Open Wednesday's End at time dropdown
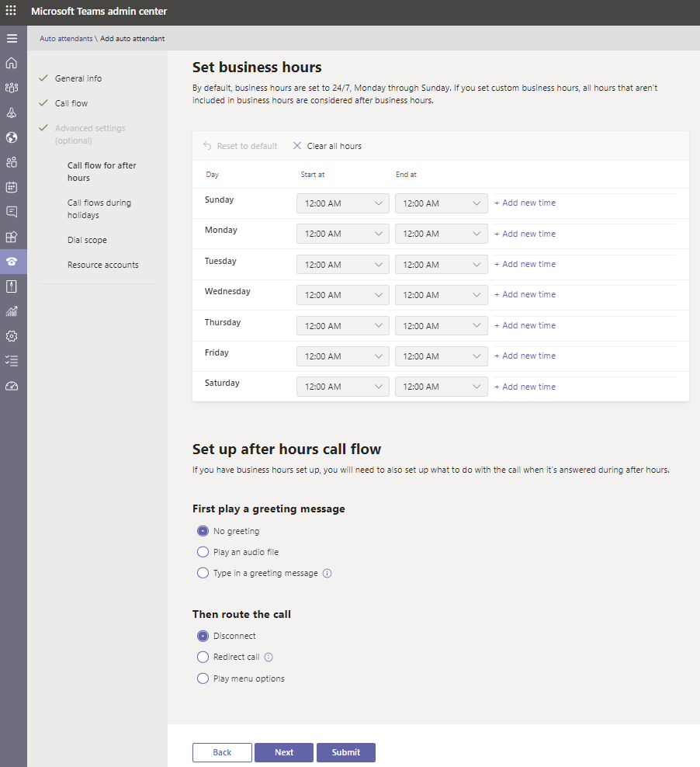The width and height of the screenshot is (700, 767). pos(441,295)
